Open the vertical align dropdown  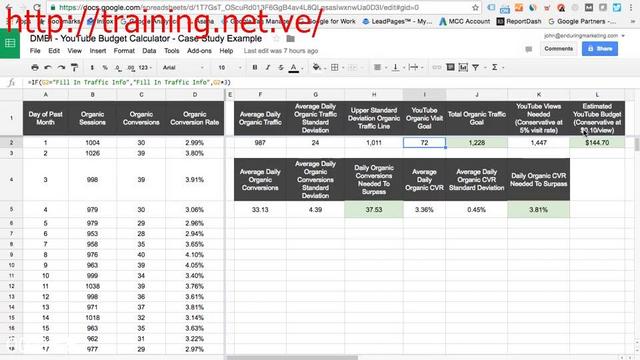tap(397, 67)
